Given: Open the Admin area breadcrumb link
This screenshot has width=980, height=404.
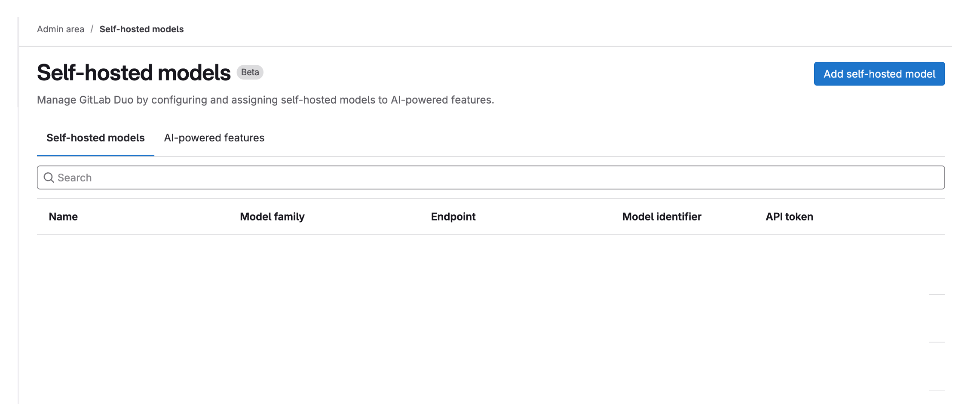Looking at the screenshot, I should point(60,29).
